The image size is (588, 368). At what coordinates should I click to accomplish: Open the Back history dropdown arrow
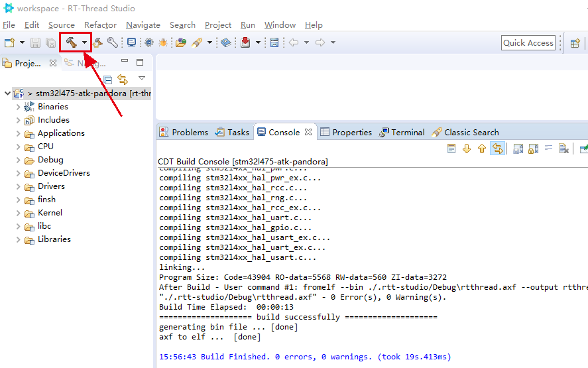click(x=306, y=42)
